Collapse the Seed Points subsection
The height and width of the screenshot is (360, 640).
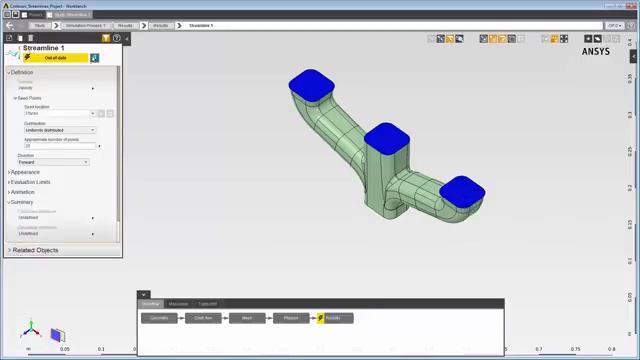pos(15,98)
